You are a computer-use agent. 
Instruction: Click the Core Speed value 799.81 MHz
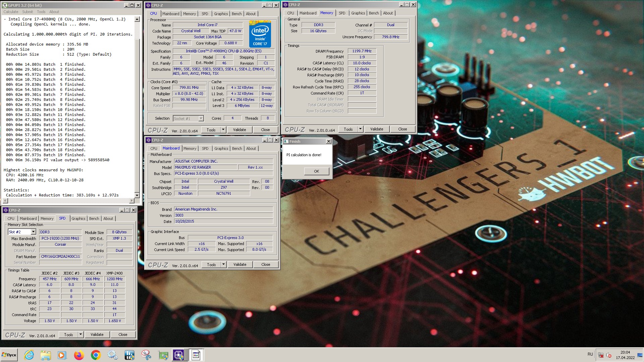pyautogui.click(x=189, y=88)
